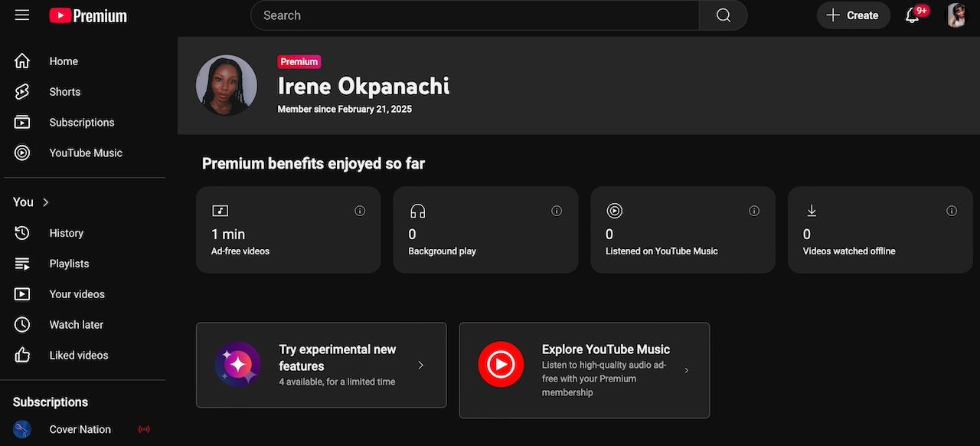Click the History clock icon

coord(22,233)
